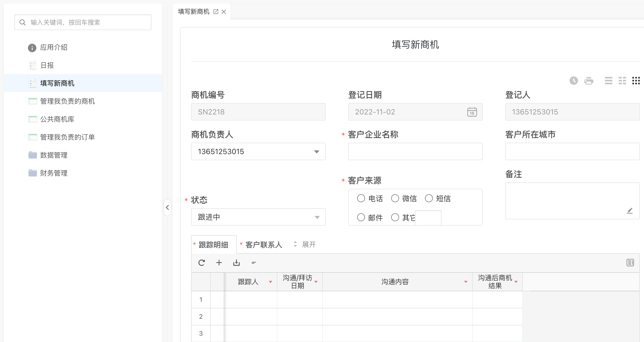This screenshot has width=644, height=342.
Task: Click the 客户企业名称 input field
Action: click(x=415, y=152)
